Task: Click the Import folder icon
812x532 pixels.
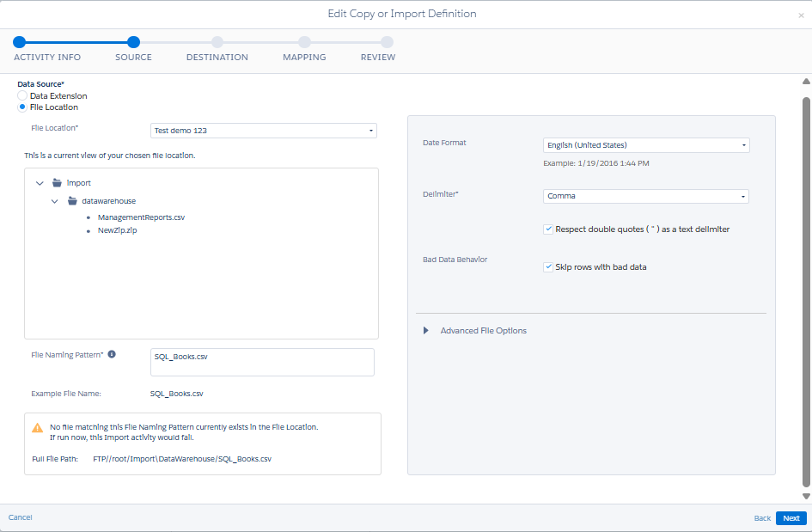Action: 57,183
